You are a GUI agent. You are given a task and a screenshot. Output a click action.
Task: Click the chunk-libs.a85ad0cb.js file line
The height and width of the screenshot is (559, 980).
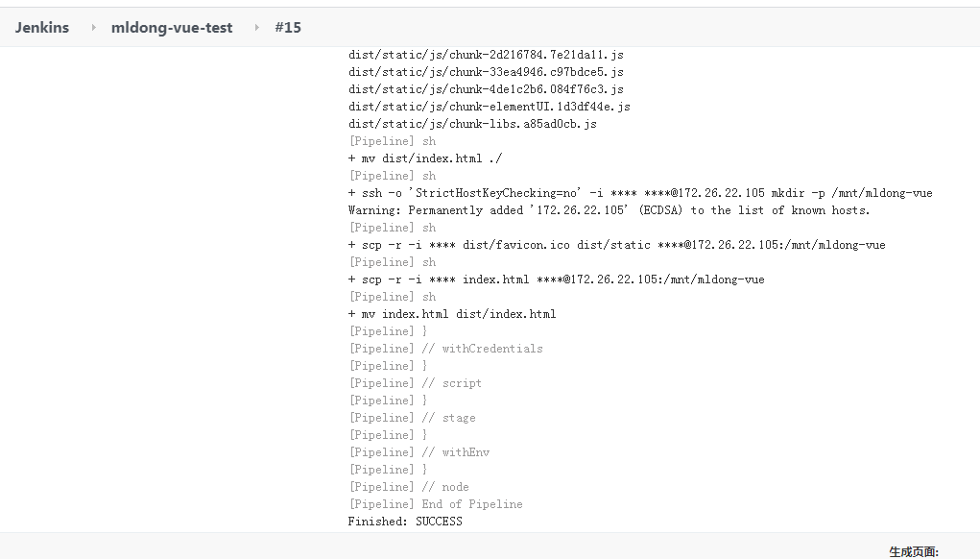click(x=472, y=124)
